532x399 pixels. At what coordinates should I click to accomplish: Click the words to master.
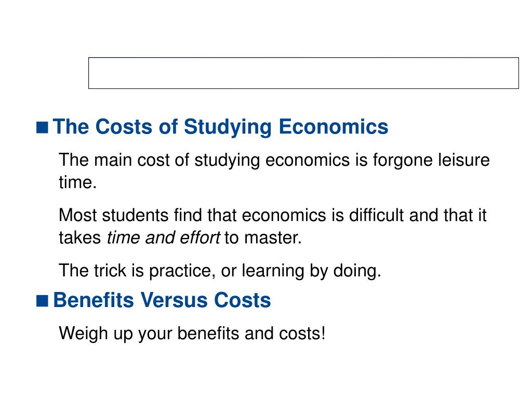coord(263,237)
